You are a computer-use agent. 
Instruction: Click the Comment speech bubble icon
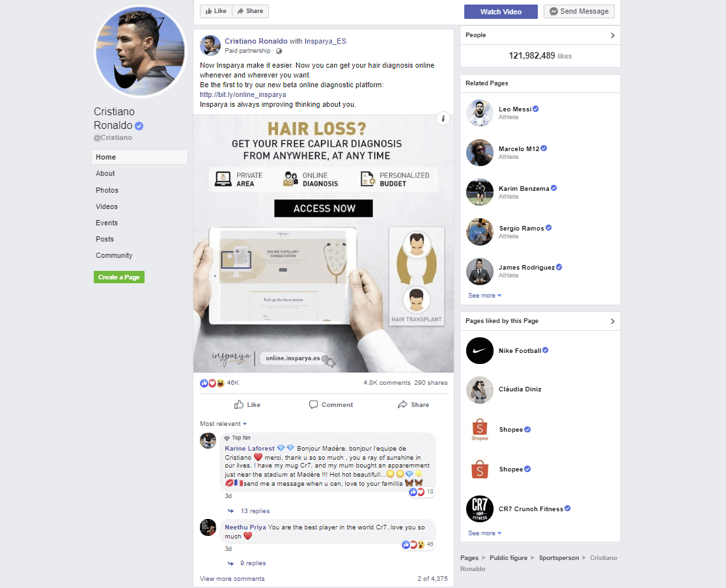coord(313,404)
